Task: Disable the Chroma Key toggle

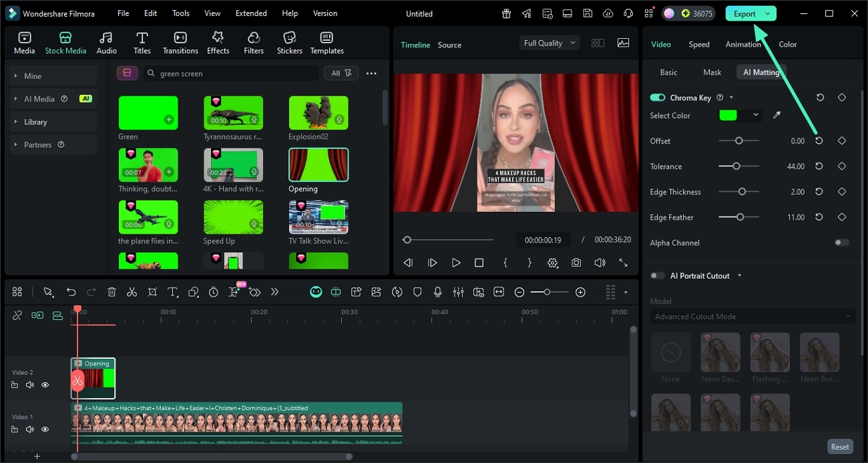Action: [658, 98]
